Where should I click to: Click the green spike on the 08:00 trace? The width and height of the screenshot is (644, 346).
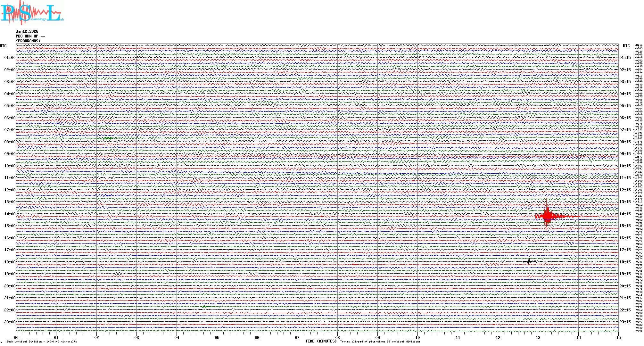(x=108, y=138)
